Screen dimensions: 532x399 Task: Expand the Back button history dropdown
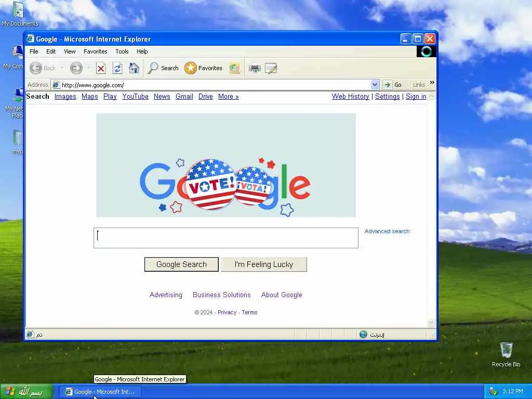(62, 68)
